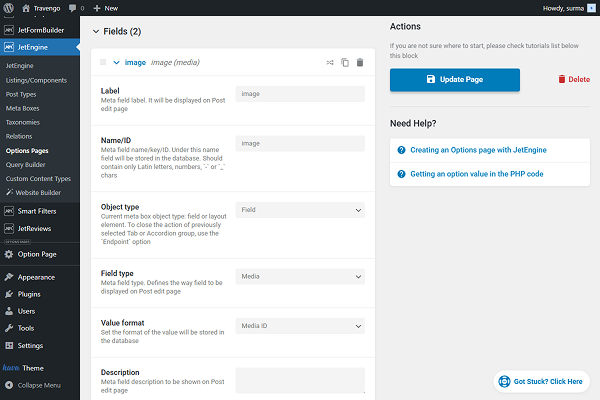Open the Website Builder item

pyautogui.click(x=33, y=193)
